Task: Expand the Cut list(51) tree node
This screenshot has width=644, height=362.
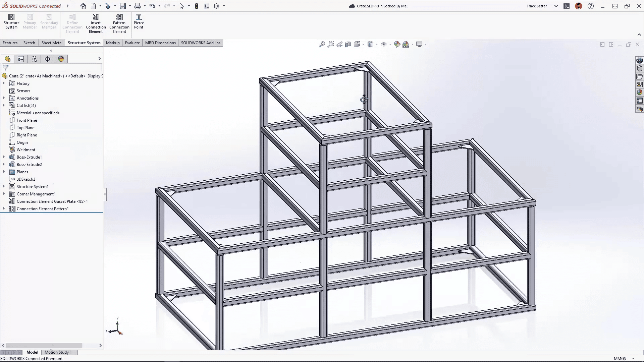Action: click(x=4, y=105)
